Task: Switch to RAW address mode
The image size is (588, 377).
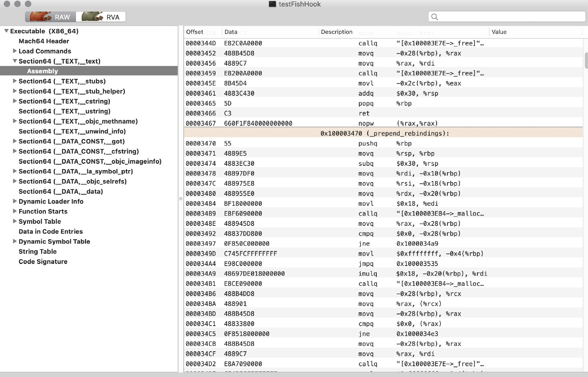Action: pyautogui.click(x=50, y=17)
